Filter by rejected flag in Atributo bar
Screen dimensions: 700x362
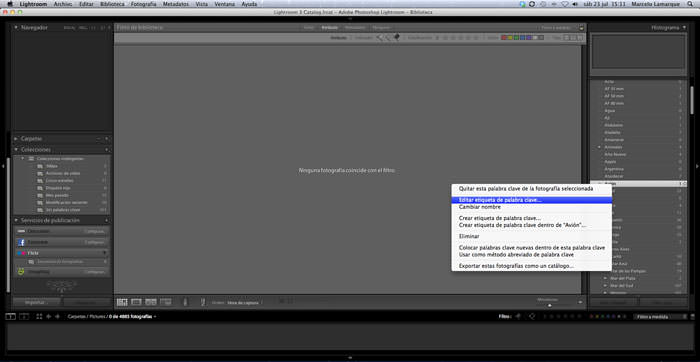pyautogui.click(x=396, y=38)
